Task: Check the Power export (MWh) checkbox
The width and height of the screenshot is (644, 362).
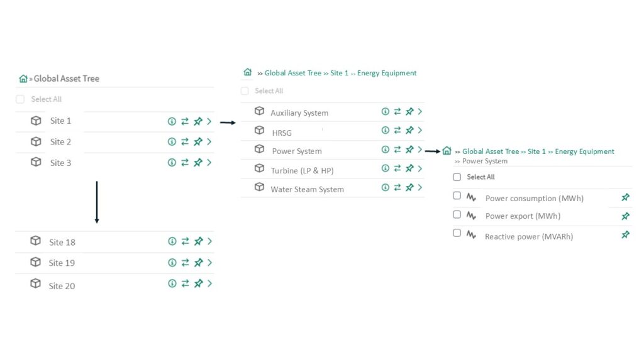Action: 457,214
